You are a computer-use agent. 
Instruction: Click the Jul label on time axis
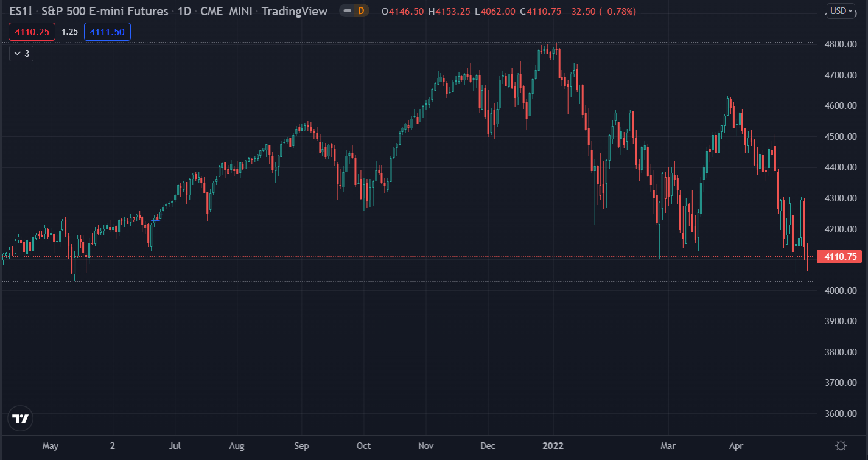175,446
